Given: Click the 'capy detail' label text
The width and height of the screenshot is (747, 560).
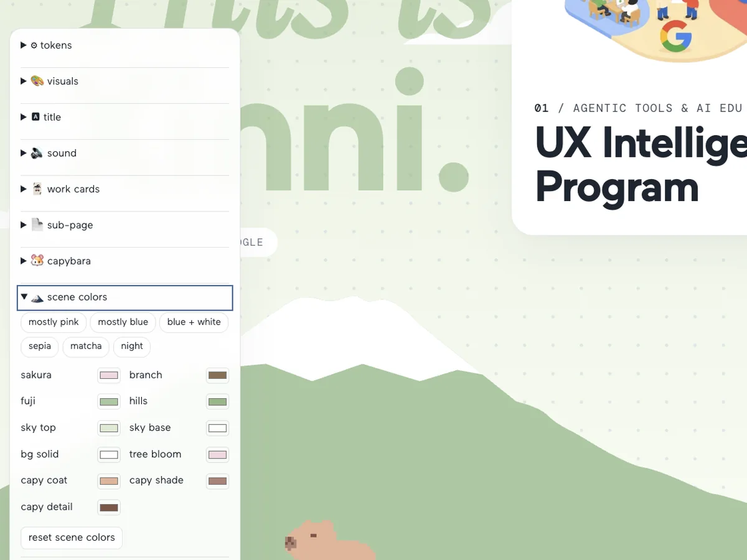Looking at the screenshot, I should tap(47, 507).
